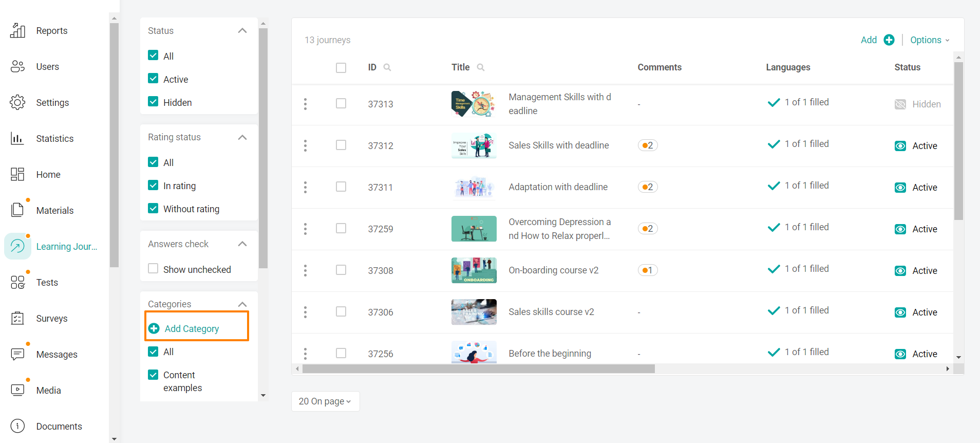Open the 20 On page dropdown
Image resolution: width=980 pixels, height=443 pixels.
point(326,401)
